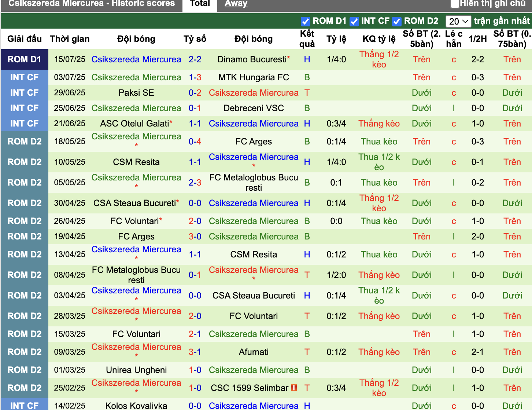Open the 2-2 score on 15/07/25

click(195, 59)
